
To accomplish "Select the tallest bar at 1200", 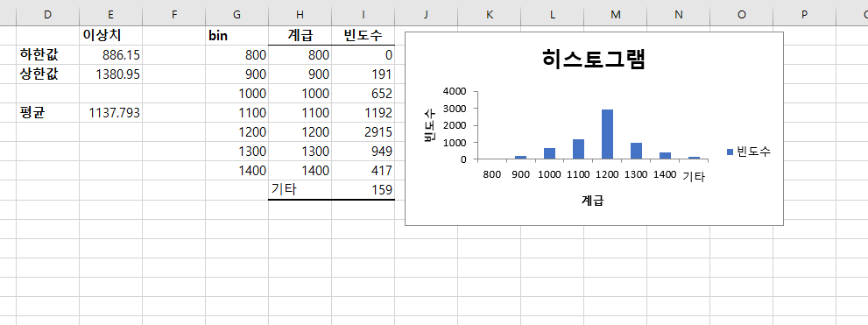I will 607,135.
